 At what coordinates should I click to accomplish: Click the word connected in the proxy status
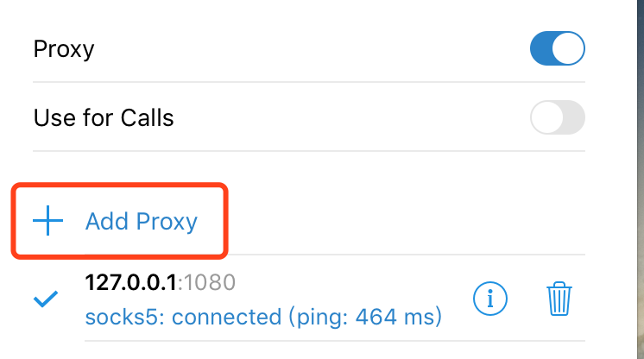point(227,318)
